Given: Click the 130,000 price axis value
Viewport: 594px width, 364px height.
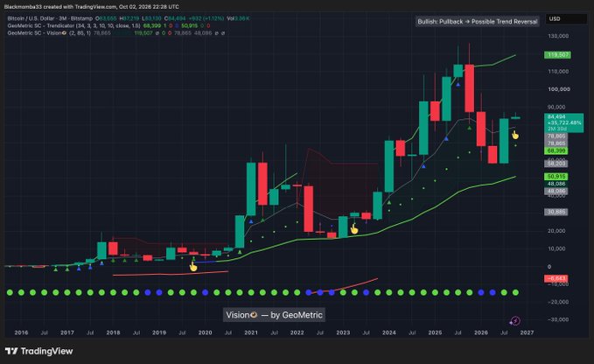Looking at the screenshot, I should pyautogui.click(x=558, y=36).
